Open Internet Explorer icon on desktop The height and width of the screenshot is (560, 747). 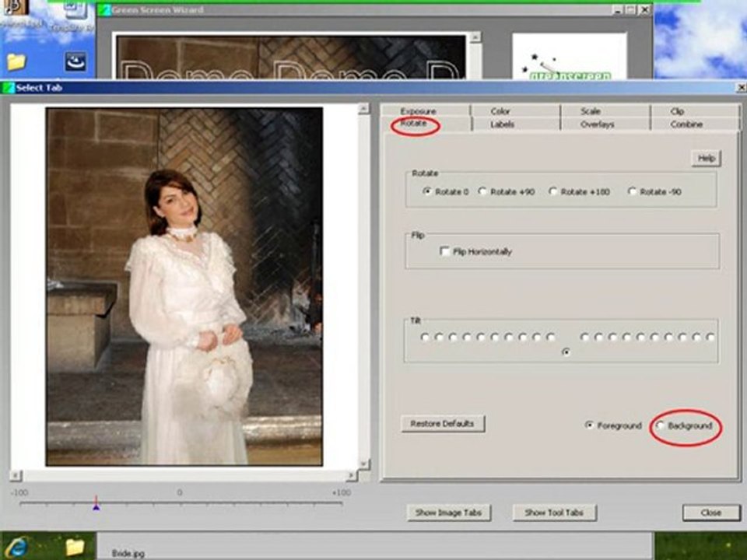point(17,547)
